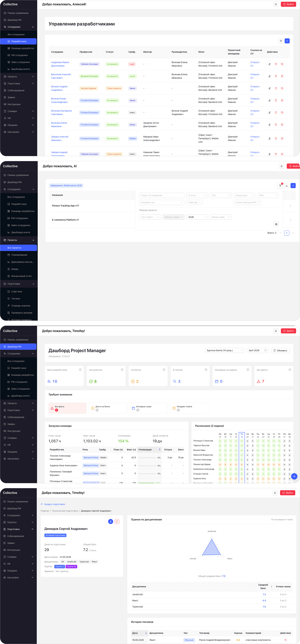Open the Статус filter dropdown
300x644 pixels.
pyautogui.click(x=197, y=195)
